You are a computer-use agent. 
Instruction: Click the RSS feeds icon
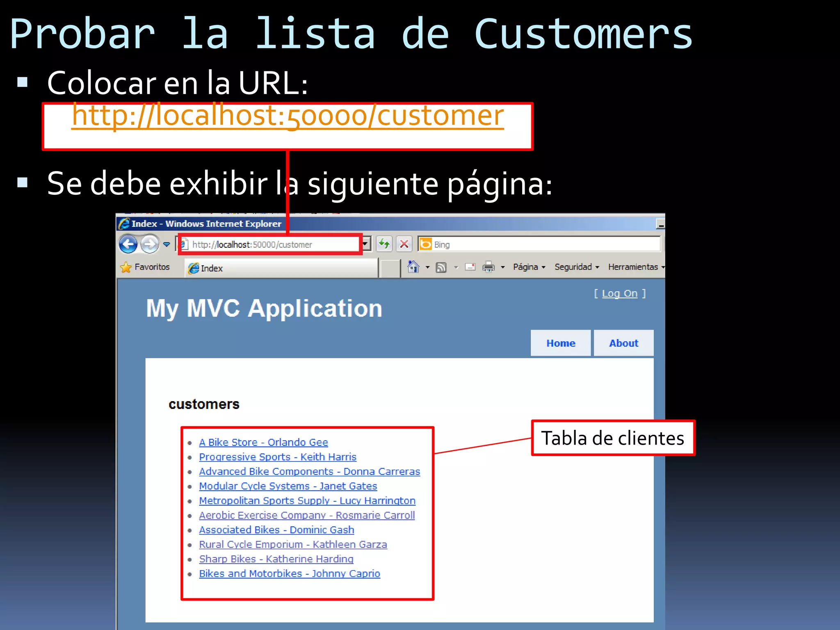[x=441, y=267]
